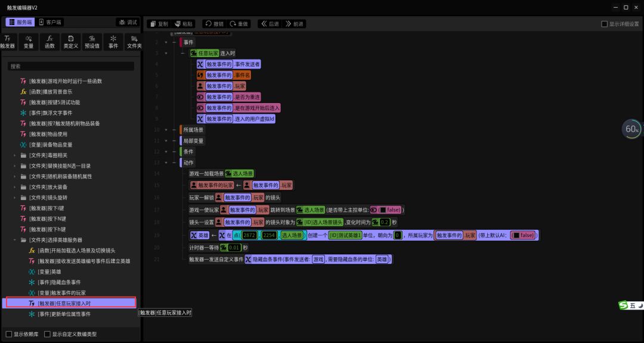Select trigger 接收发送英雄编号事件后建立英雄
644x343 pixels.
[84, 261]
